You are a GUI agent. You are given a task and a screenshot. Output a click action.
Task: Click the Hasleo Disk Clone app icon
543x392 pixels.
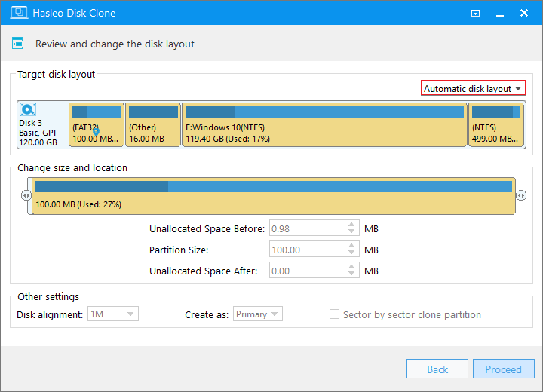pyautogui.click(x=19, y=13)
